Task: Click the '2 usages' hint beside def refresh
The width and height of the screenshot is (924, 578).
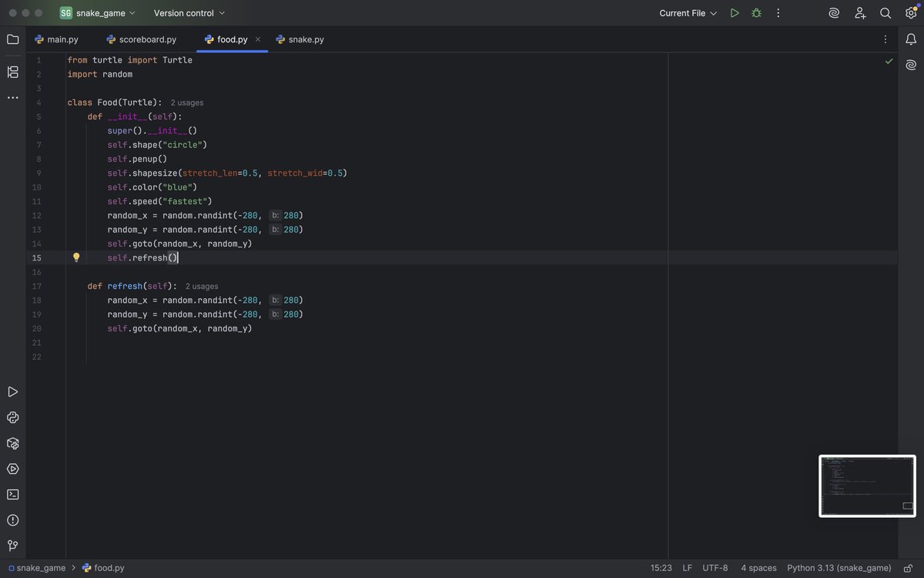Action: pyautogui.click(x=202, y=286)
